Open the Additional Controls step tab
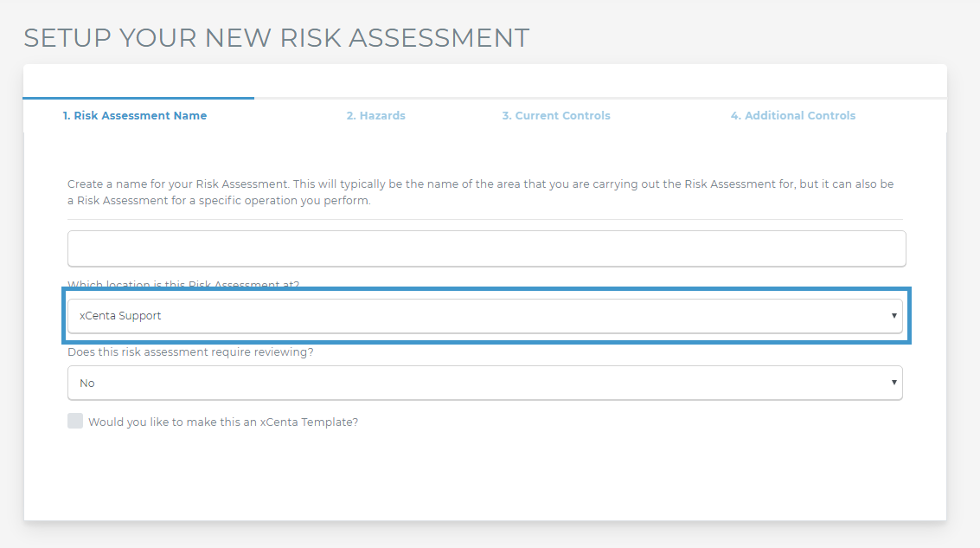The image size is (980, 548). click(792, 116)
